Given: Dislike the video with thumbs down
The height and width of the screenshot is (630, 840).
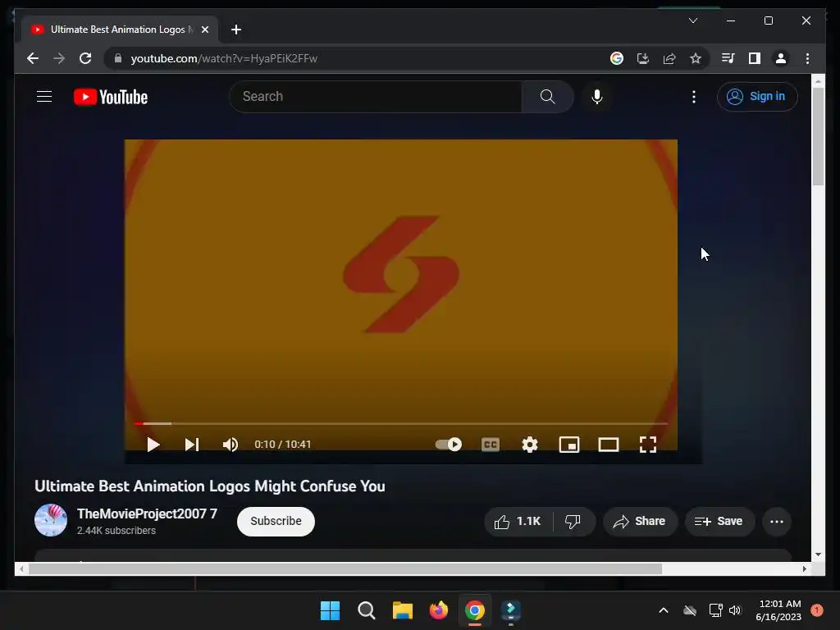Looking at the screenshot, I should tap(573, 521).
